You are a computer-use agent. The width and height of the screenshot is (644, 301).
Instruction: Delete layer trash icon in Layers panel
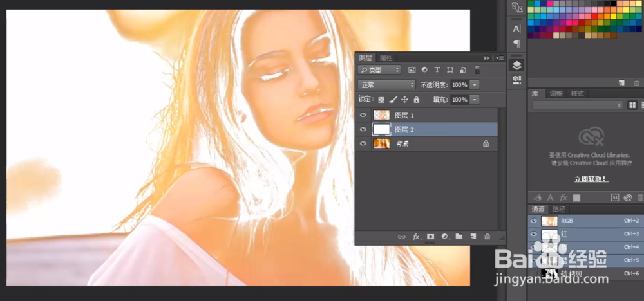pyautogui.click(x=487, y=237)
